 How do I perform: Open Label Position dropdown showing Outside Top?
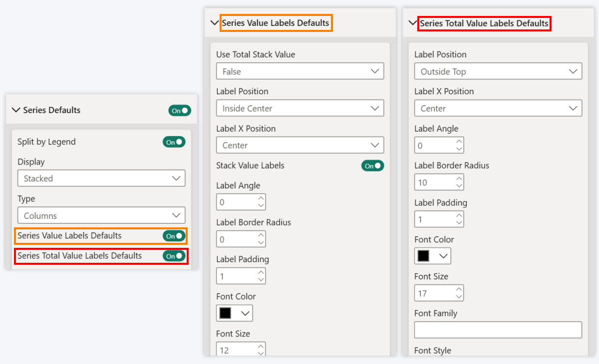click(498, 71)
